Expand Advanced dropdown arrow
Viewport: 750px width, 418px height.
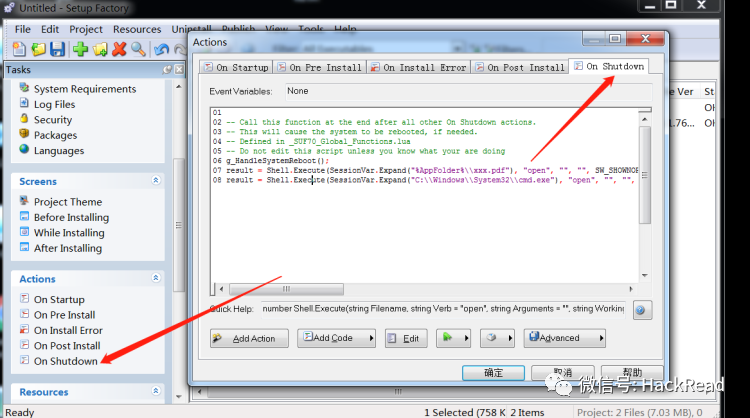click(x=601, y=338)
